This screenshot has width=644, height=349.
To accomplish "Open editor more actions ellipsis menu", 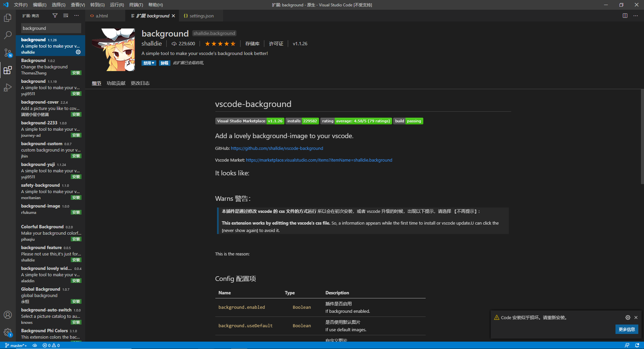I will (636, 15).
